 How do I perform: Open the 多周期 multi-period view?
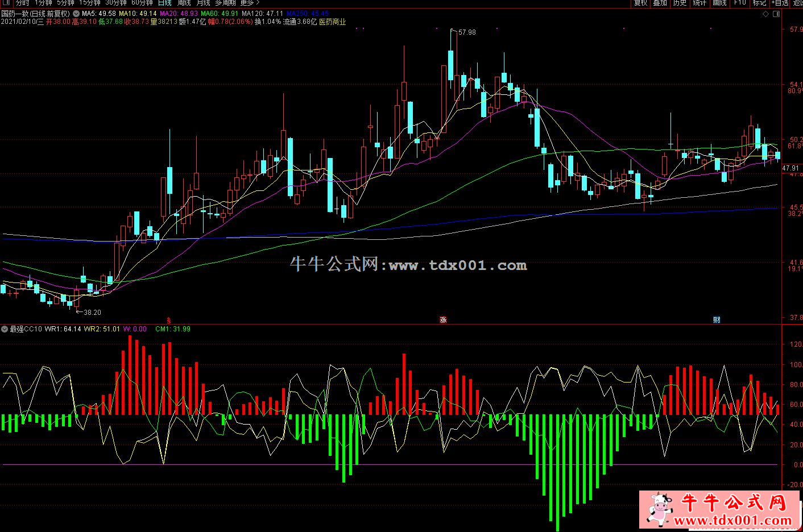225,3
